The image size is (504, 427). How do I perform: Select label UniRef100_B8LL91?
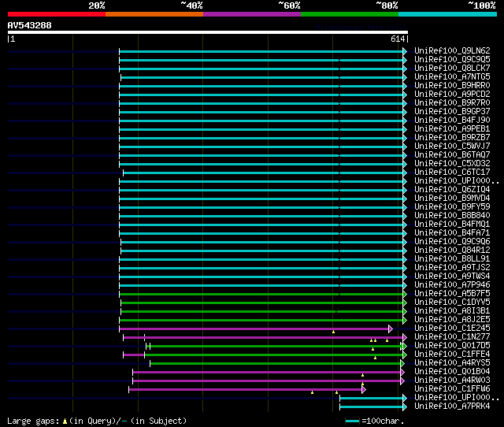point(452,259)
